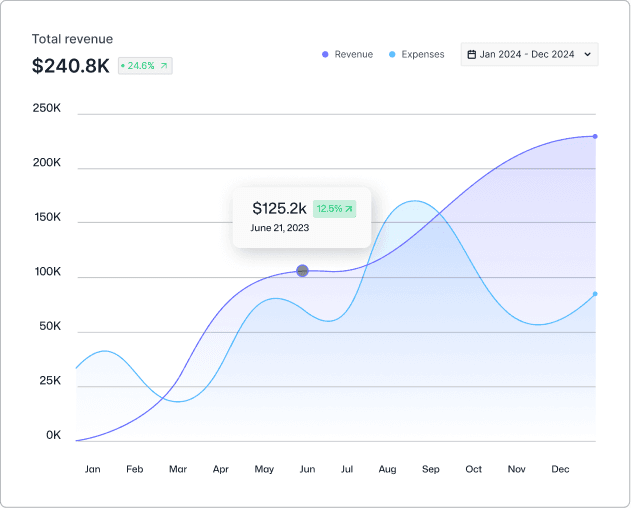Select the Jun month label on x-axis
The image size is (631, 508).
[x=307, y=469]
